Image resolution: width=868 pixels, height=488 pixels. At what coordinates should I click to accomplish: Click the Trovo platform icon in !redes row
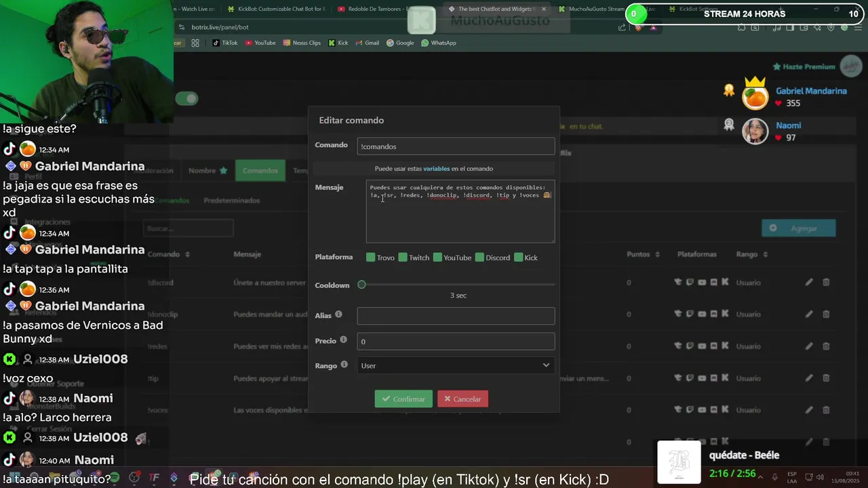[x=677, y=346]
